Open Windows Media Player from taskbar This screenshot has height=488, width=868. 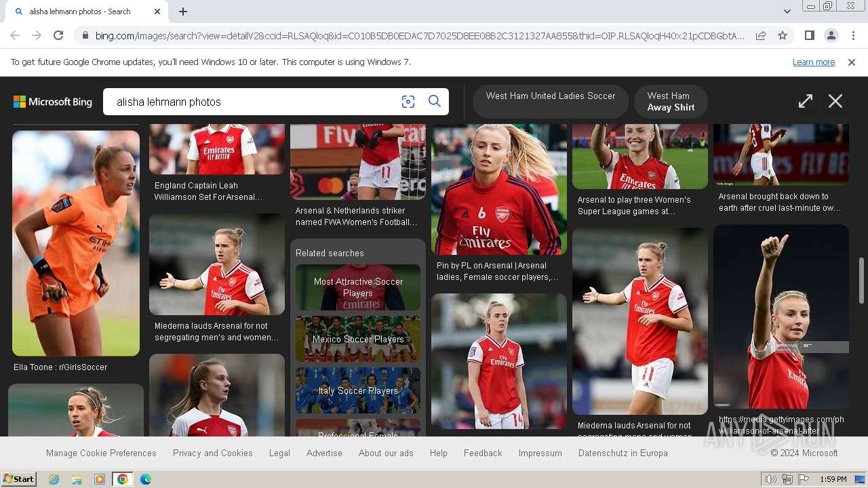click(x=100, y=479)
